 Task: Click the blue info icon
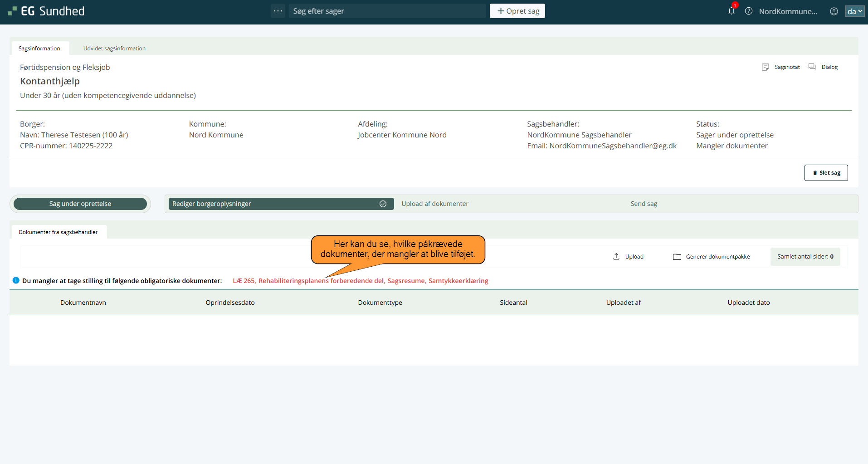click(16, 280)
